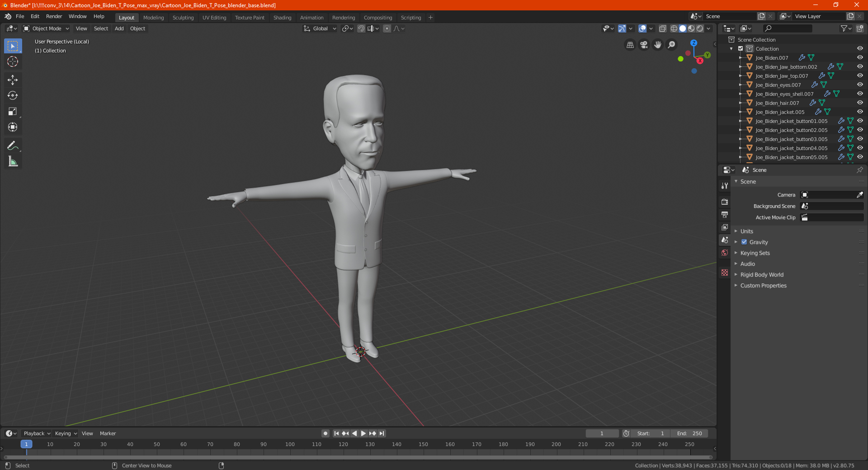Expand the Joe_Biden_Jaw_top.007 tree item

point(741,75)
